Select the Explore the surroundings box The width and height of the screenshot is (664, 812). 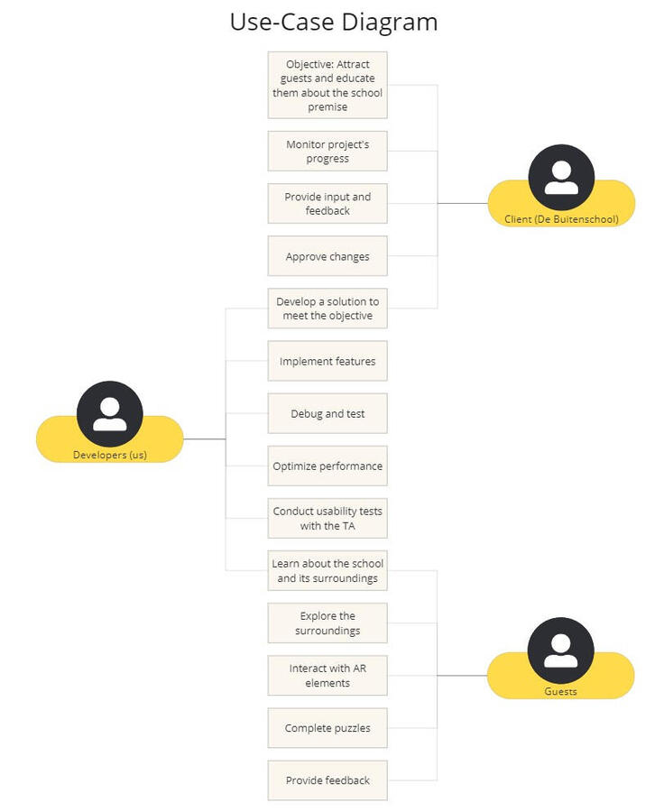tap(327, 623)
